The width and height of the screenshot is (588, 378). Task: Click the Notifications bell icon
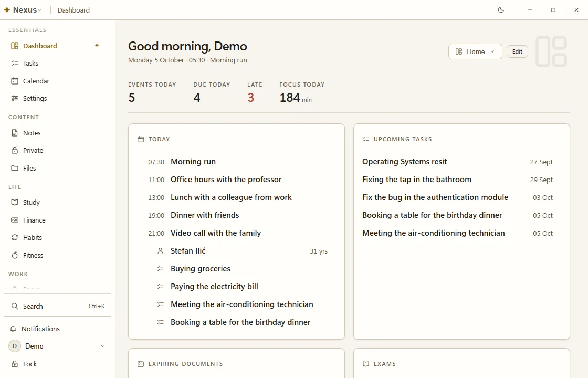(13, 329)
